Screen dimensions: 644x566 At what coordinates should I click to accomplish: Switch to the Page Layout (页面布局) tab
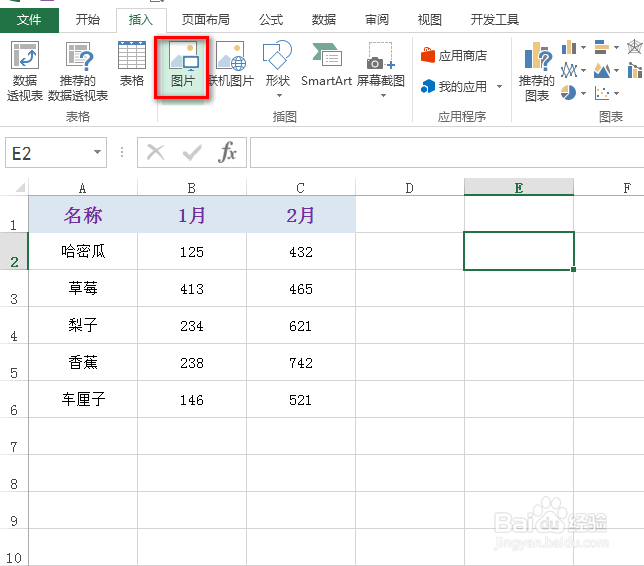coord(205,19)
